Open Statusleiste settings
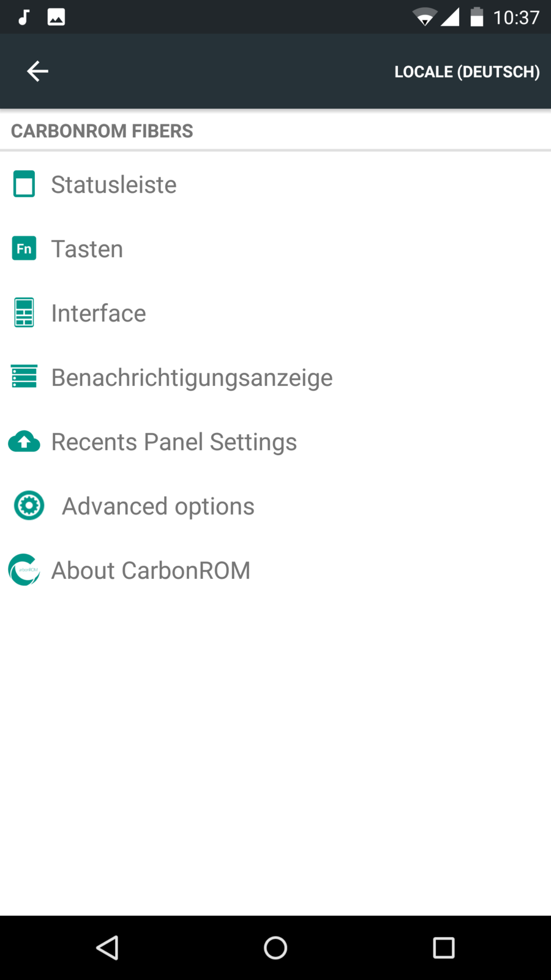551x980 pixels. [x=114, y=184]
